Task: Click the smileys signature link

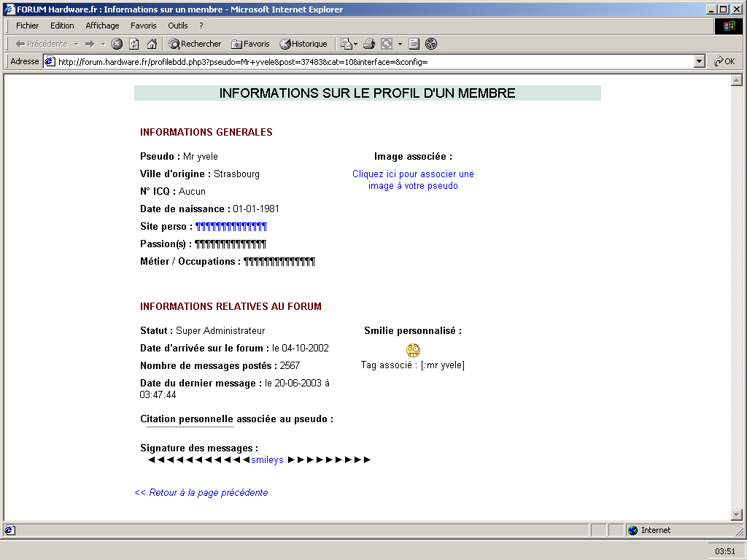Action: (267, 460)
